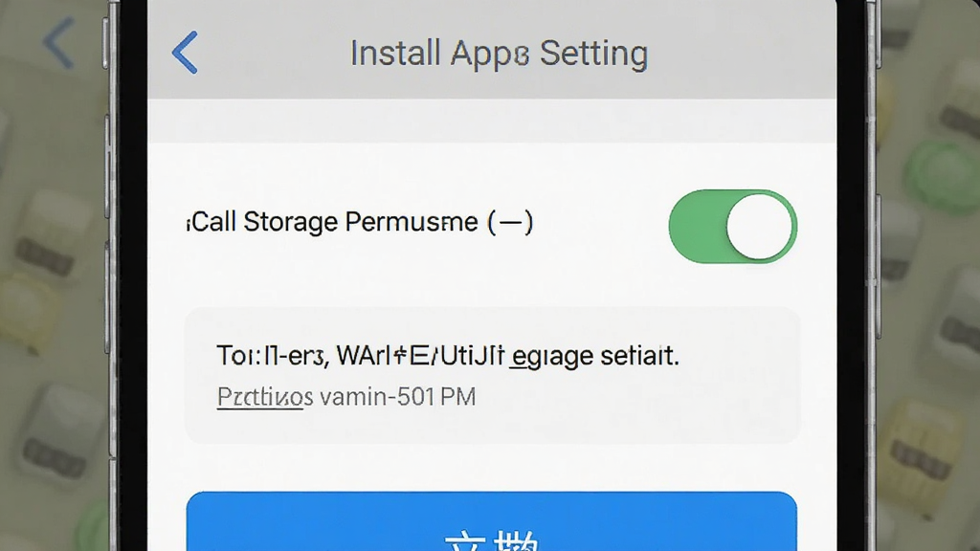The height and width of the screenshot is (551, 980).
Task: Tap the faded back arrow behind phone
Action: tap(58, 42)
